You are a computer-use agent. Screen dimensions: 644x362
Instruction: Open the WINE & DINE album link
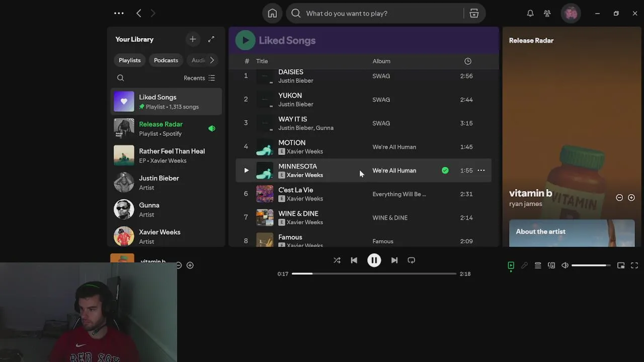pyautogui.click(x=390, y=218)
